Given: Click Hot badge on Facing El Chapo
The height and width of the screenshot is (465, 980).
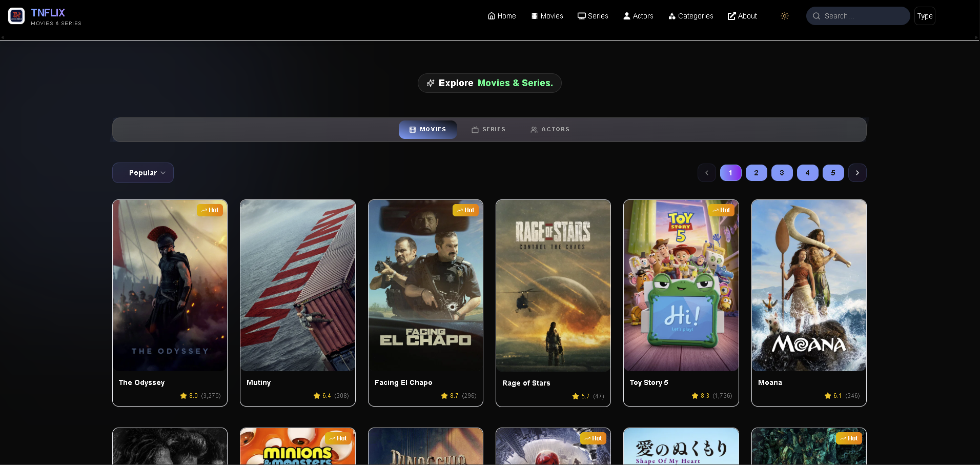Looking at the screenshot, I should tap(465, 210).
